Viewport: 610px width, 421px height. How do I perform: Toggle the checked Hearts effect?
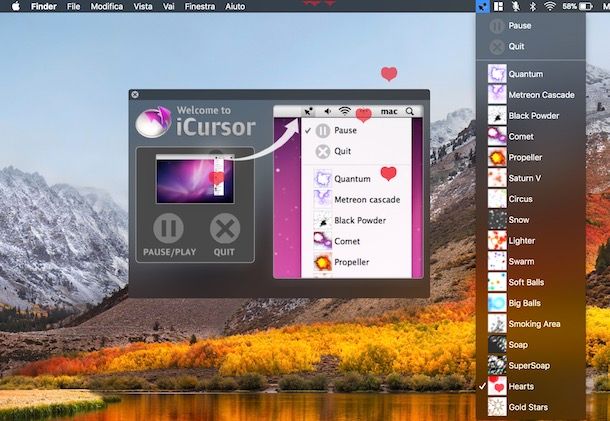pos(531,386)
